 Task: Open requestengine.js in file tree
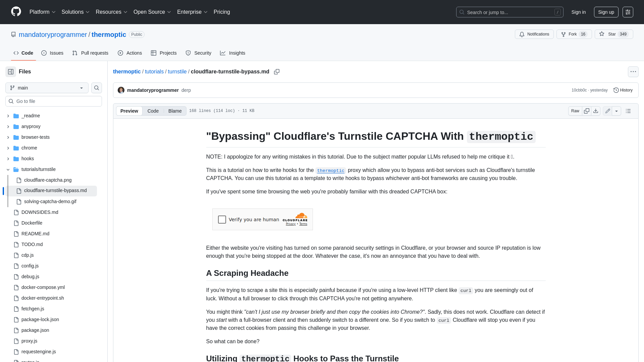(x=39, y=352)
